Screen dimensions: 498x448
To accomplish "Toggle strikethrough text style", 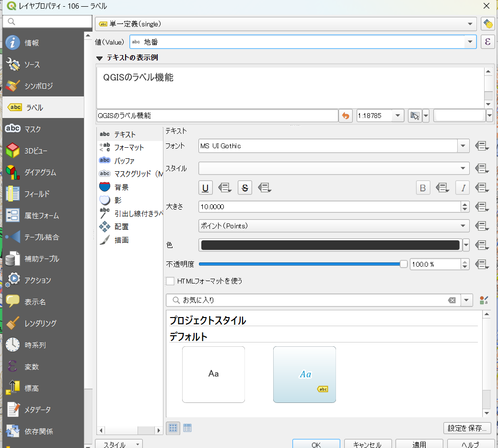I will pyautogui.click(x=245, y=188).
